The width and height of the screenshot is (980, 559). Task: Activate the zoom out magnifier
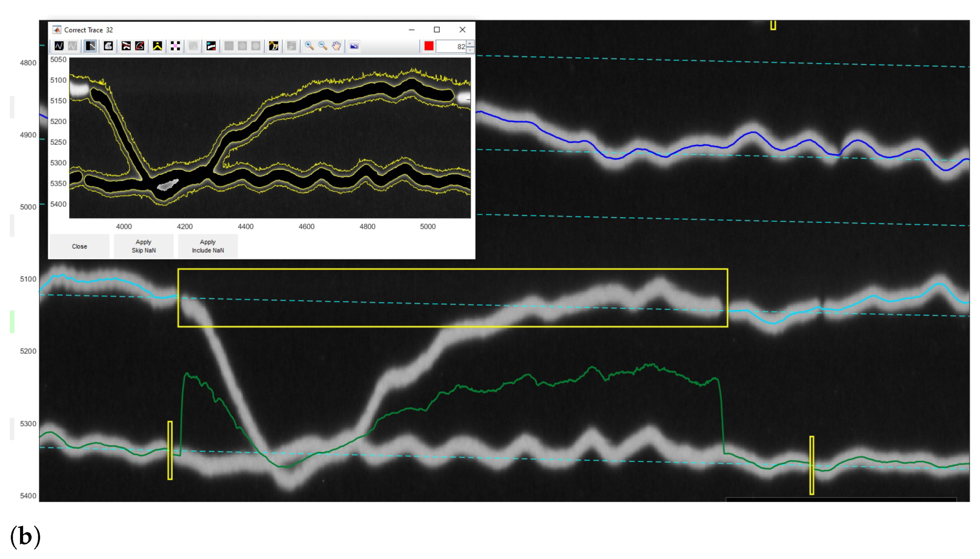click(x=323, y=46)
